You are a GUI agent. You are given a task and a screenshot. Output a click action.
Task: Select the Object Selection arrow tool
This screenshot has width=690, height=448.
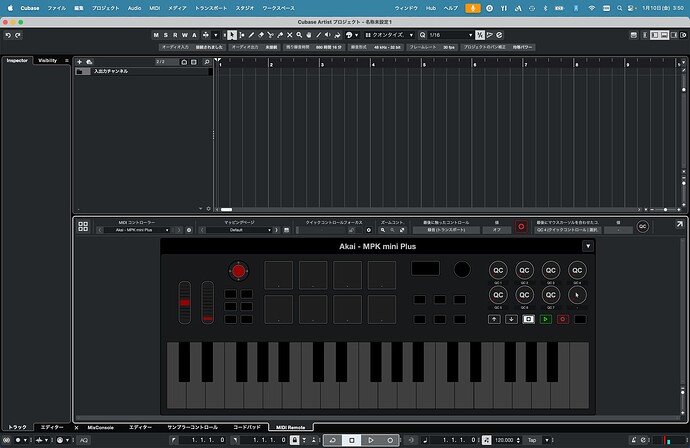point(232,35)
